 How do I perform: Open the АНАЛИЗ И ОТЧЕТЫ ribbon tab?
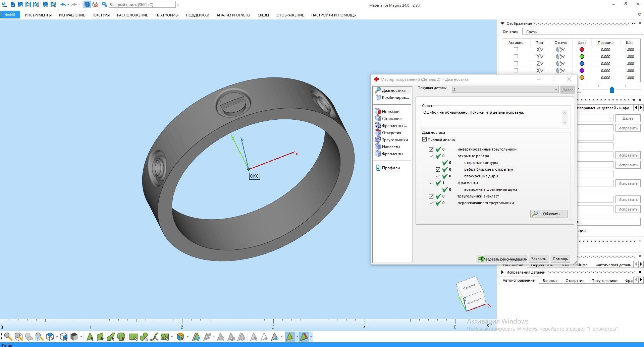[x=233, y=15]
